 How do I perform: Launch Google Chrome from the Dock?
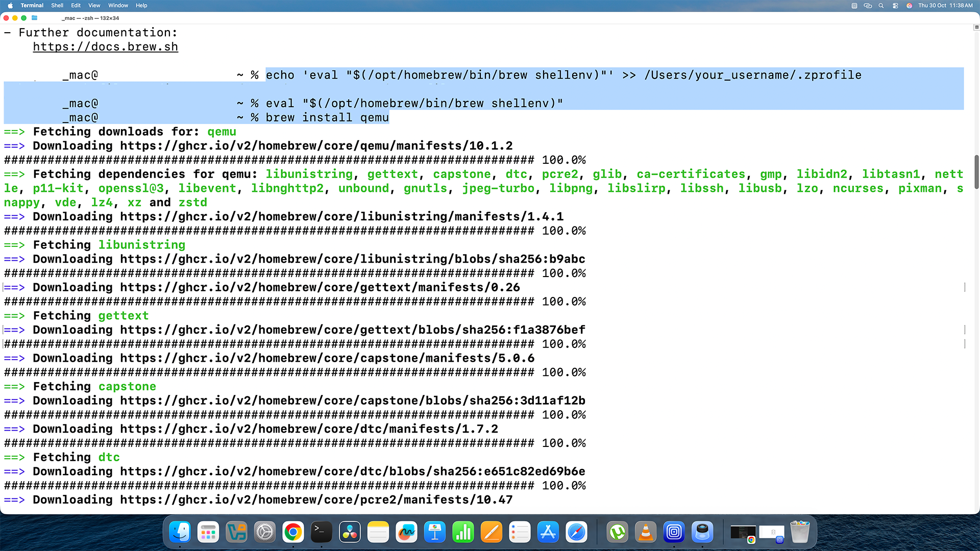[293, 532]
